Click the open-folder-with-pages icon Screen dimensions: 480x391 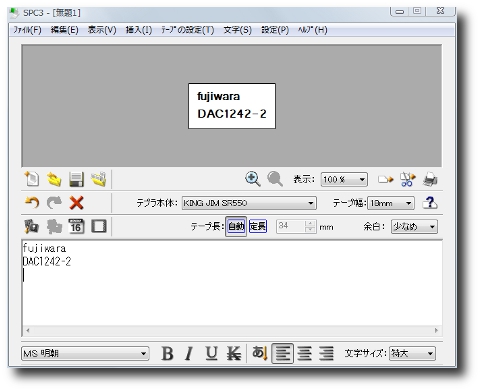click(99, 179)
